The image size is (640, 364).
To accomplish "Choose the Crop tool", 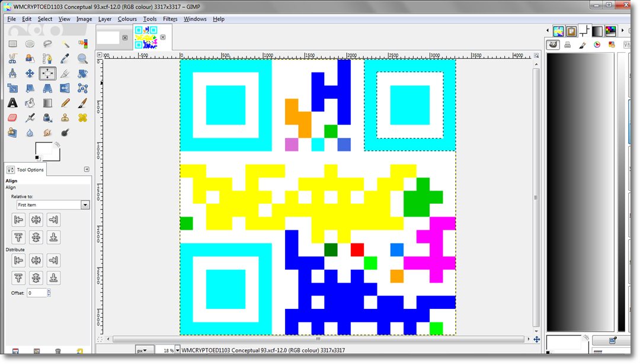I will [x=65, y=73].
